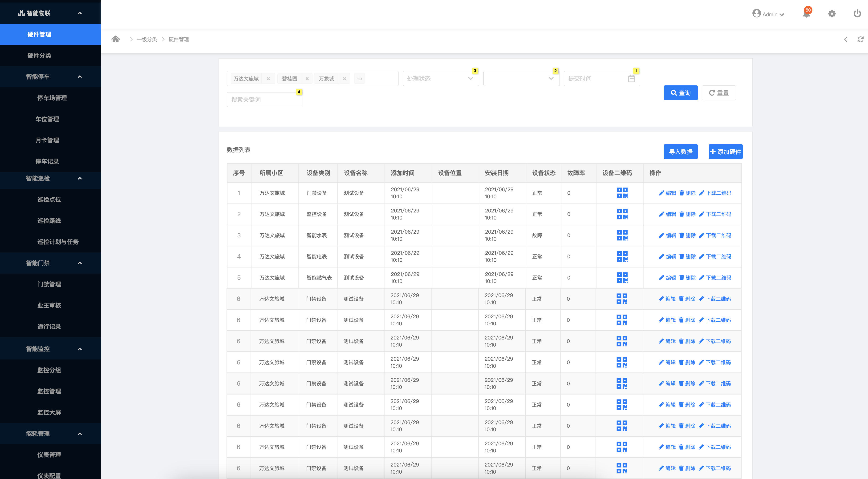Collapse the 智能门禁 sidebar group
This screenshot has height=479, width=868.
pyautogui.click(x=80, y=263)
